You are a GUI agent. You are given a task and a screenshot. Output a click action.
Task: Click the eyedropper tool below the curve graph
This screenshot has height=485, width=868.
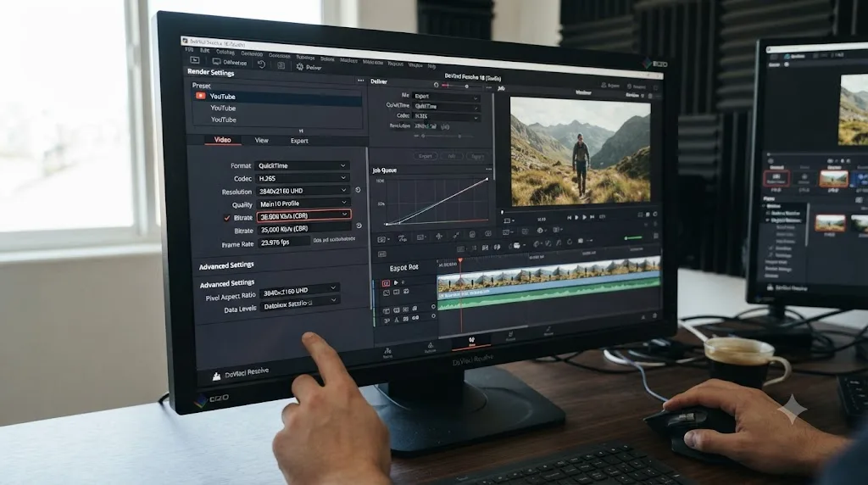click(x=455, y=236)
